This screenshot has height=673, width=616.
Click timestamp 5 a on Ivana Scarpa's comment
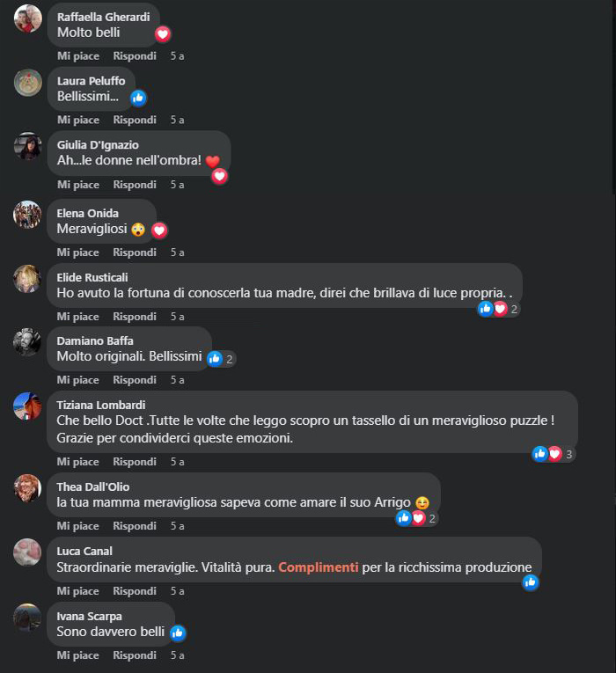coord(177,655)
